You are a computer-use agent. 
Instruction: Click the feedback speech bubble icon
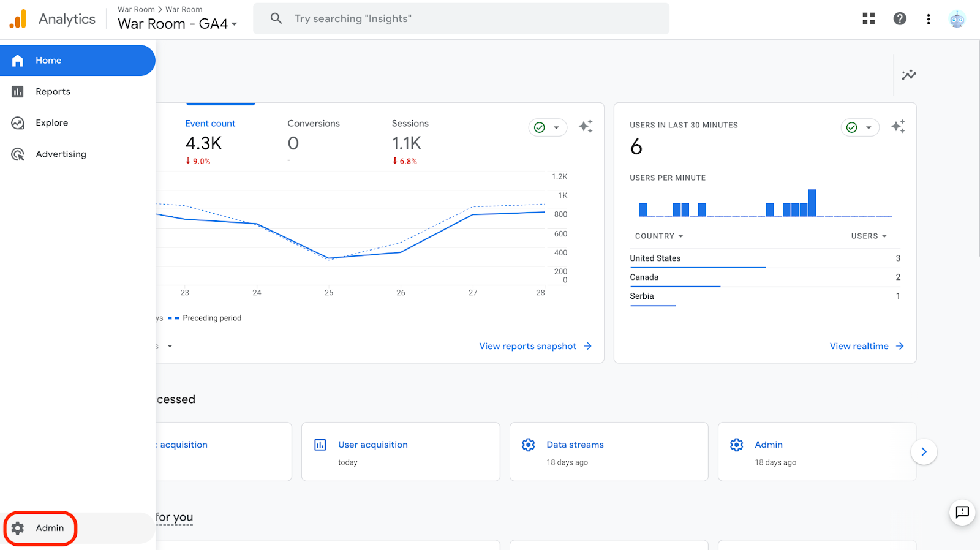(962, 512)
